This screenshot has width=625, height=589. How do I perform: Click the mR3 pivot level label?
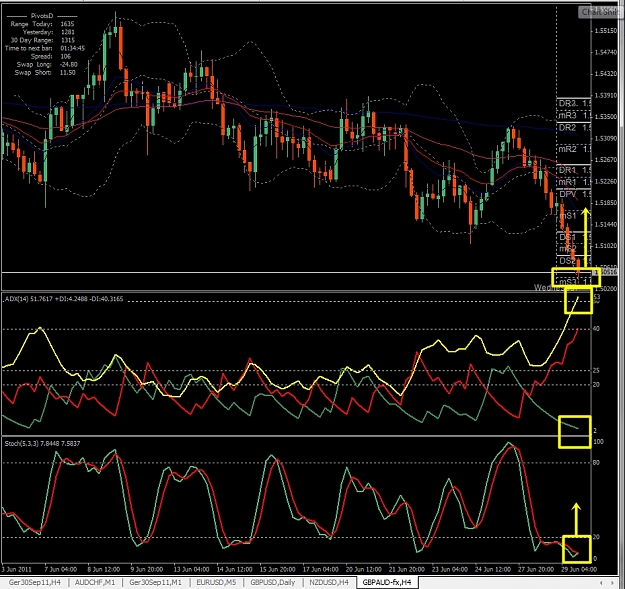click(x=568, y=116)
